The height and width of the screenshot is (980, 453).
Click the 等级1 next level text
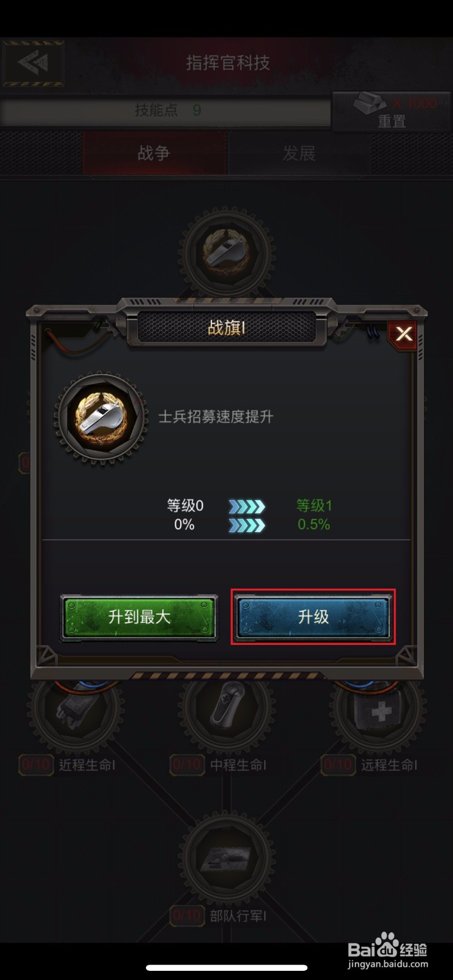point(314,505)
